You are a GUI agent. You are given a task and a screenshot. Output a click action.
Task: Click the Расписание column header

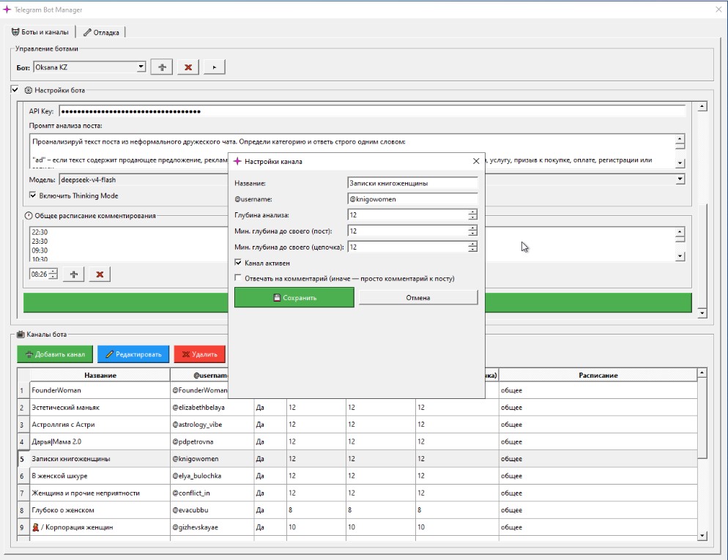(598, 375)
